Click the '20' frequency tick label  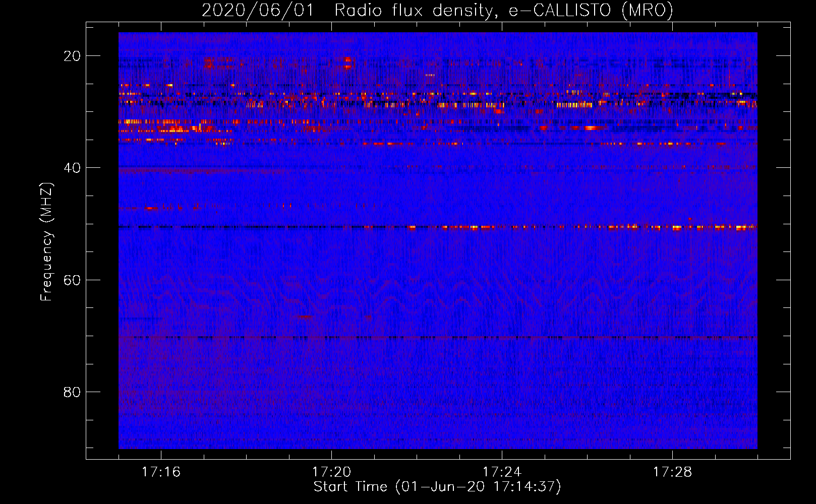click(72, 56)
